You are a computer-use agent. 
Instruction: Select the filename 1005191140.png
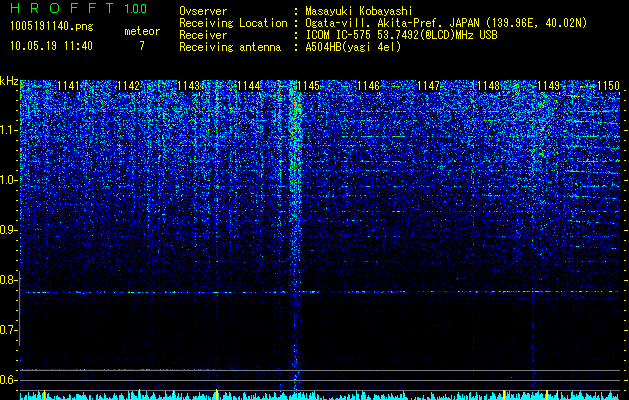click(52, 26)
